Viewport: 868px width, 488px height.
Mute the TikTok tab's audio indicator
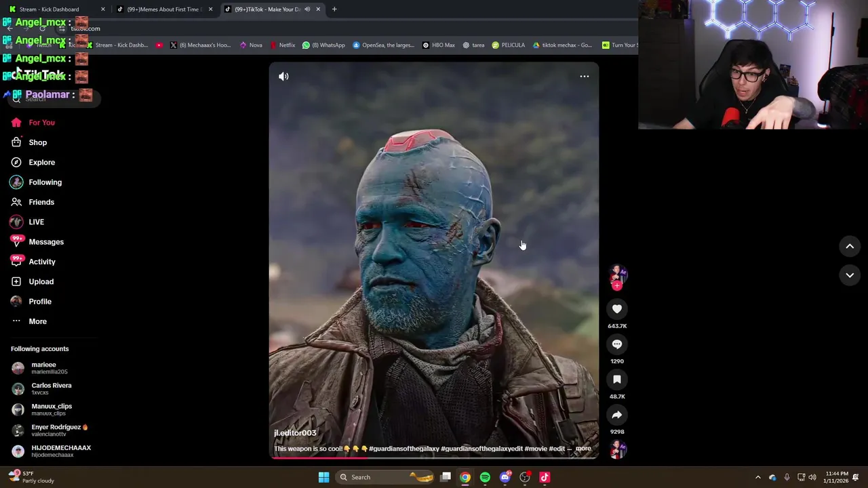pyautogui.click(x=307, y=9)
